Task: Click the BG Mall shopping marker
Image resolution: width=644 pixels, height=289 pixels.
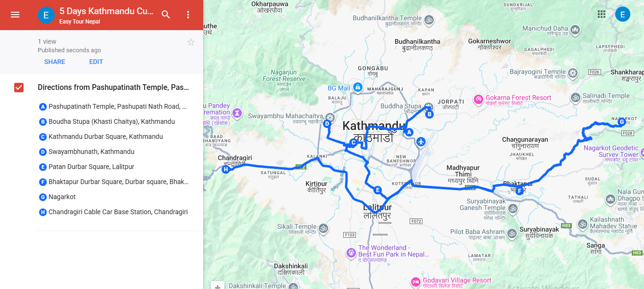Action: 358,88
